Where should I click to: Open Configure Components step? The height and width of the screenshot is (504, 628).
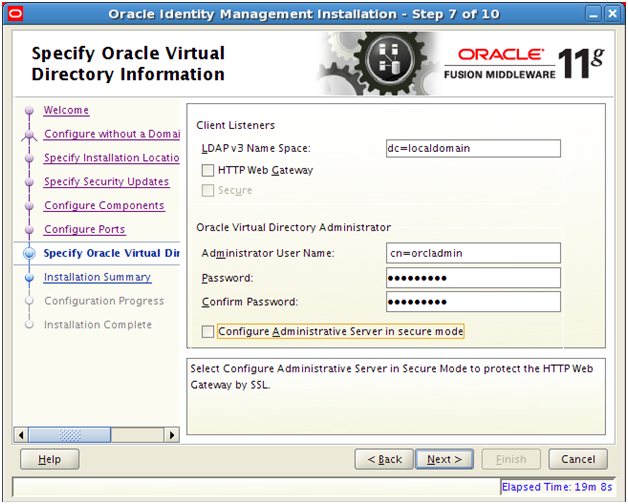coord(104,206)
